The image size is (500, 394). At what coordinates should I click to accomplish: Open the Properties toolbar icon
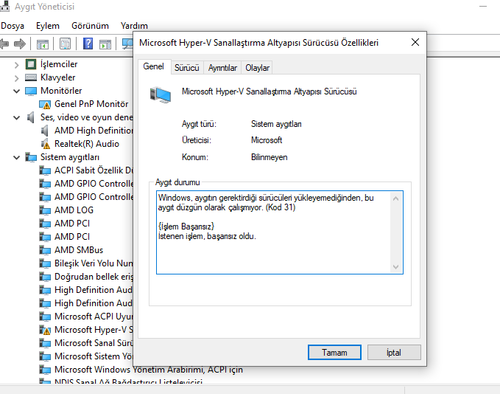[x=65, y=44]
